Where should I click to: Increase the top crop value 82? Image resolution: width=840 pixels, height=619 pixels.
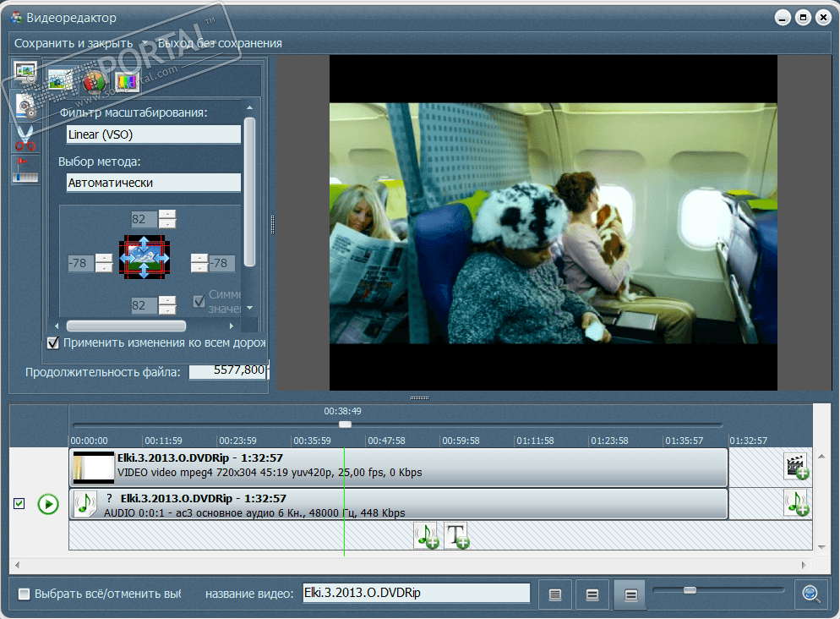tap(167, 215)
